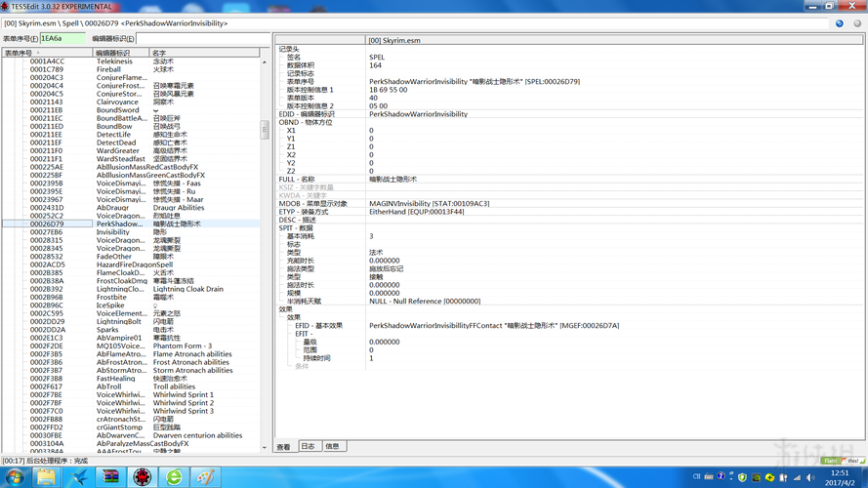
Task: Click the 表单序号 input field
Action: coord(62,39)
